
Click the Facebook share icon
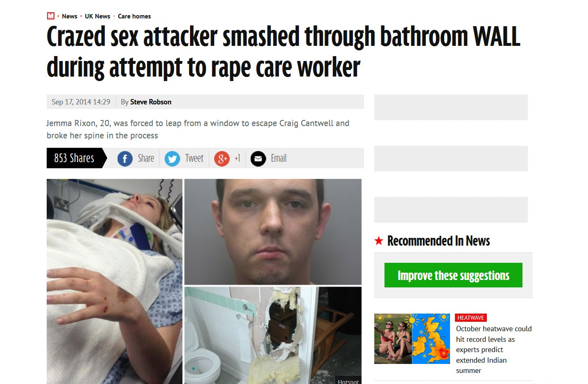point(125,158)
